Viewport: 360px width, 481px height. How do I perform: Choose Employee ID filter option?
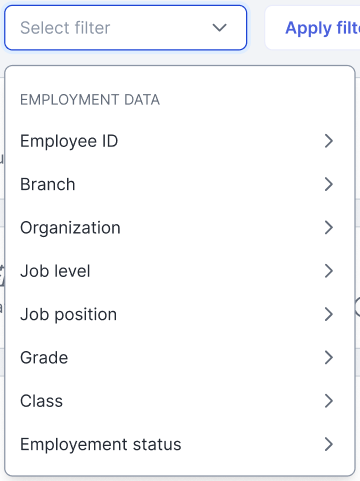pos(180,141)
